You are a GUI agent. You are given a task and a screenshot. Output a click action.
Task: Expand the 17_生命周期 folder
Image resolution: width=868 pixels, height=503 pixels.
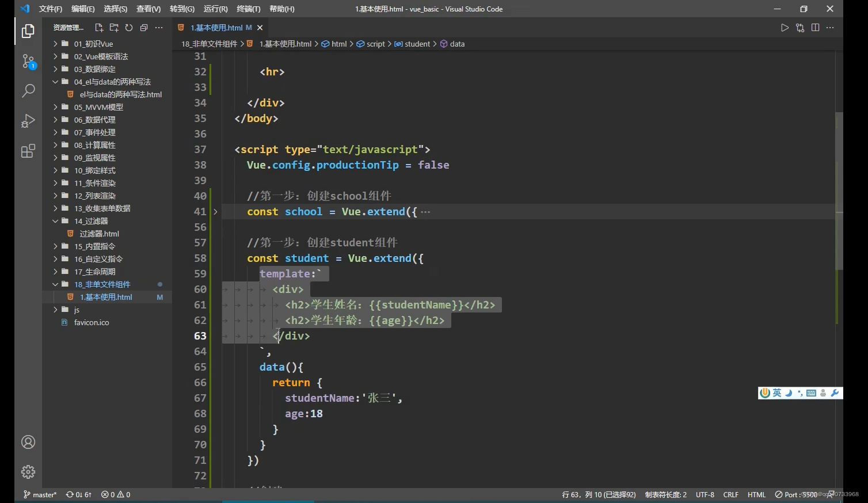coord(107,272)
